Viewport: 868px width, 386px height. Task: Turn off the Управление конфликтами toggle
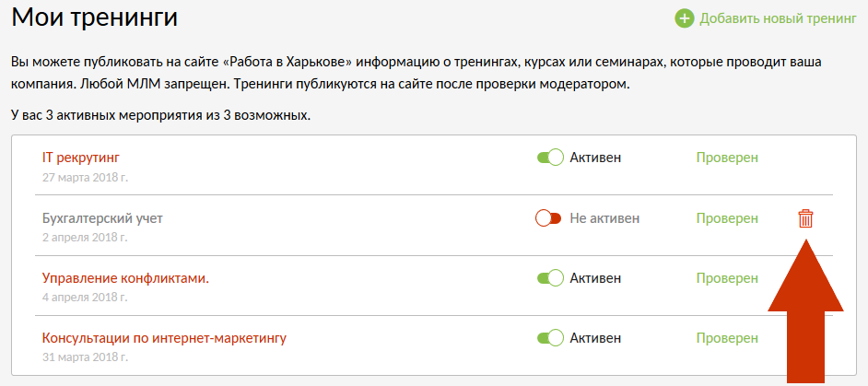(549, 277)
